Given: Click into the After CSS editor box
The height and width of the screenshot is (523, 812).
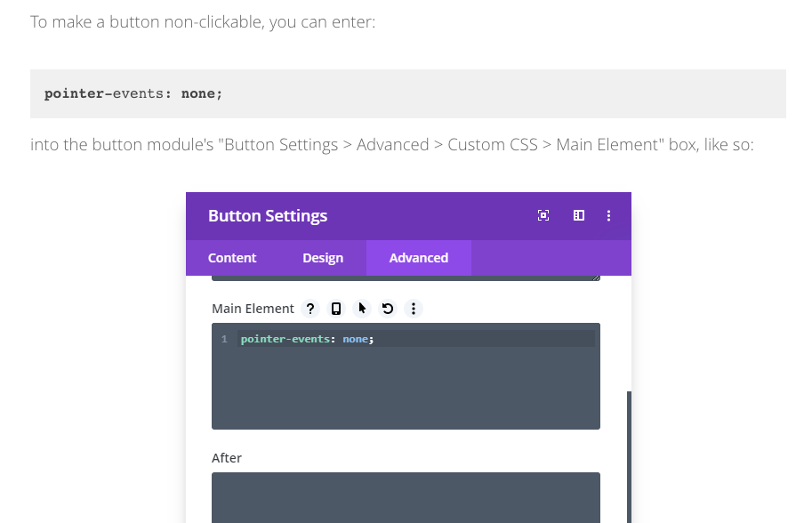Looking at the screenshot, I should tap(406, 496).
